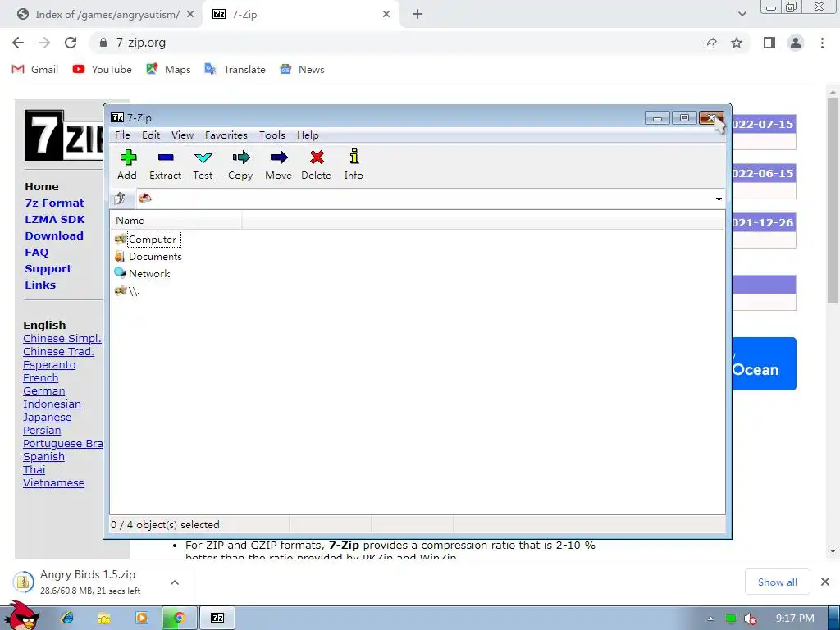
Task: Switch site language to Esperanto
Action: coord(49,365)
